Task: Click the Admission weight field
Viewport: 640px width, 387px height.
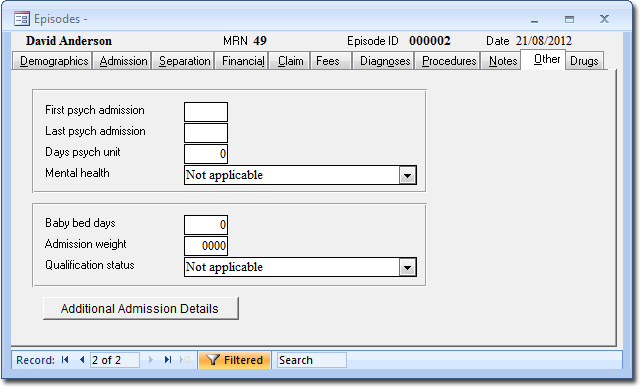Action: [x=206, y=246]
